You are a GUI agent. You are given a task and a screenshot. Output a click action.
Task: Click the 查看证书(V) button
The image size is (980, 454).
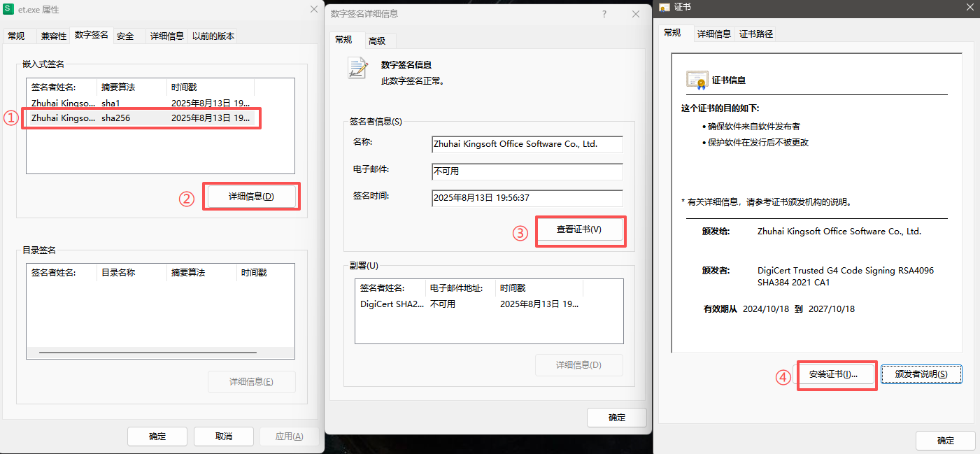pos(579,229)
